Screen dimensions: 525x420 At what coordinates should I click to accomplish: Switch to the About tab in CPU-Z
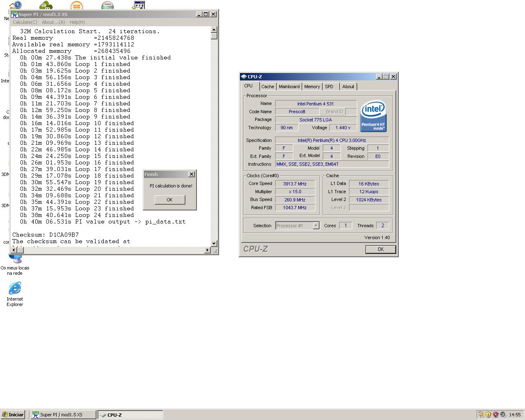tap(348, 87)
